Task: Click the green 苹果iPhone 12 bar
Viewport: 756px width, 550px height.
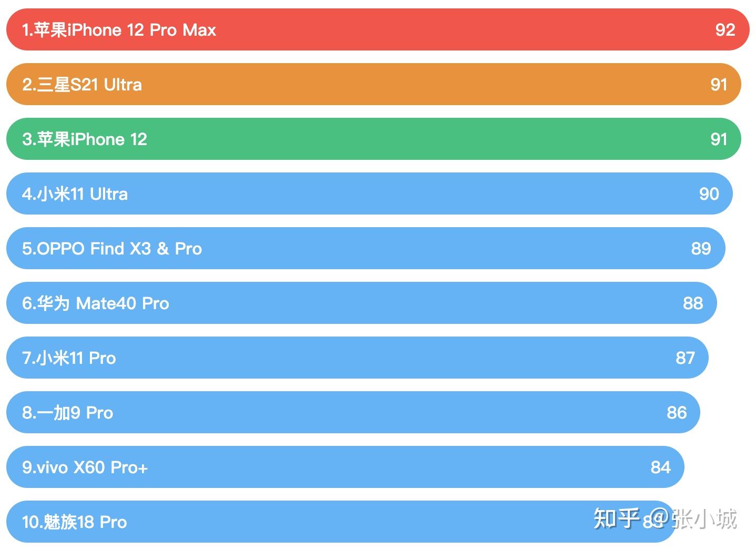Action: pos(374,139)
